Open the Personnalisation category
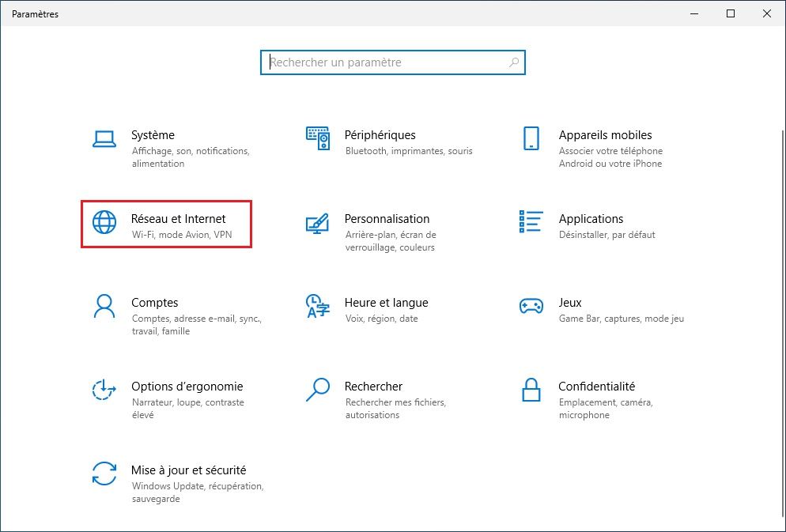Viewport: 786px width, 532px height. 388,218
